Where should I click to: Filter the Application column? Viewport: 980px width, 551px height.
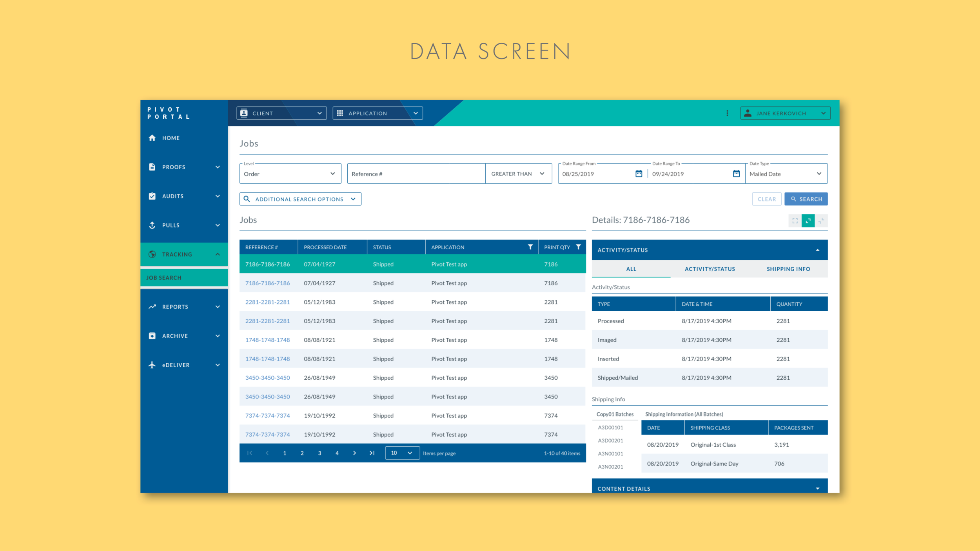point(530,247)
